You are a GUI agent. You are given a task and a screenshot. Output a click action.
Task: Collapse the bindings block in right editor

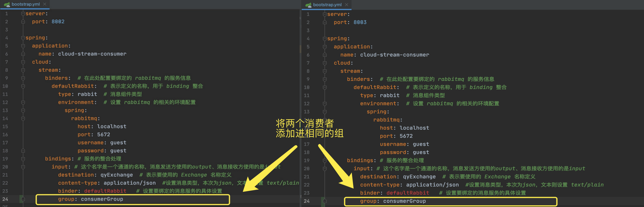[x=325, y=160]
